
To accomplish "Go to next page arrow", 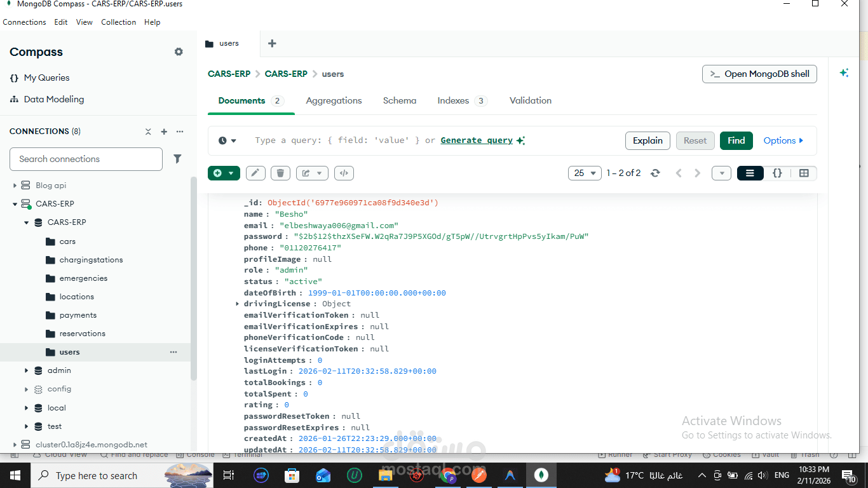I will (x=698, y=173).
